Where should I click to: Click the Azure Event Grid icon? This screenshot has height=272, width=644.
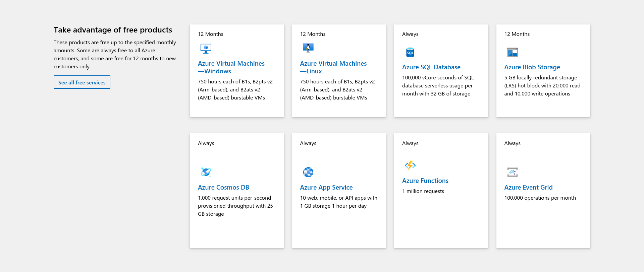click(x=512, y=172)
